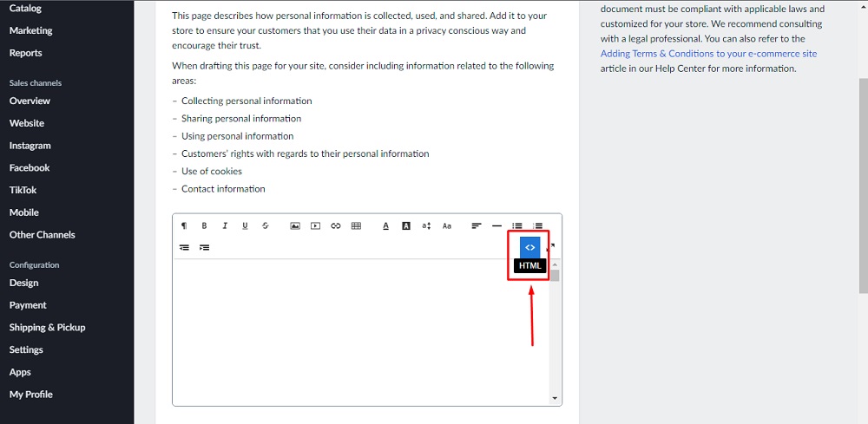Screen dimensions: 868x424
Task: Insert a table using the grid icon
Action: click(356, 225)
